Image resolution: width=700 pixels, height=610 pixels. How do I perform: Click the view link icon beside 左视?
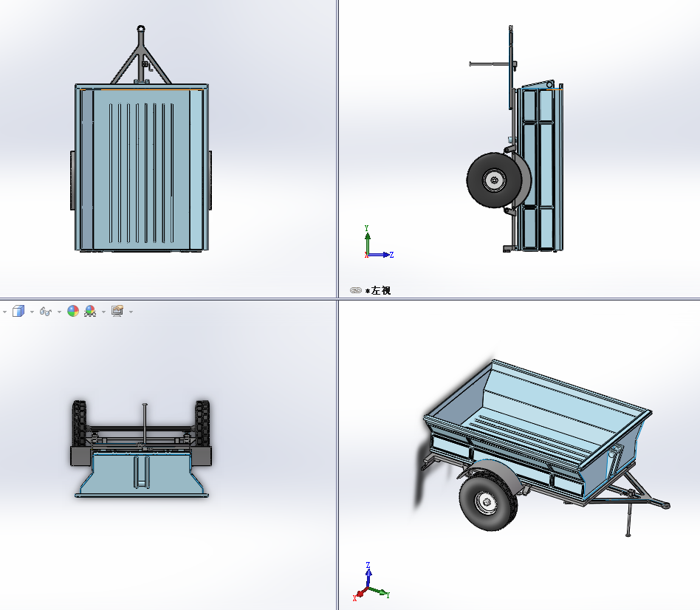tap(356, 290)
